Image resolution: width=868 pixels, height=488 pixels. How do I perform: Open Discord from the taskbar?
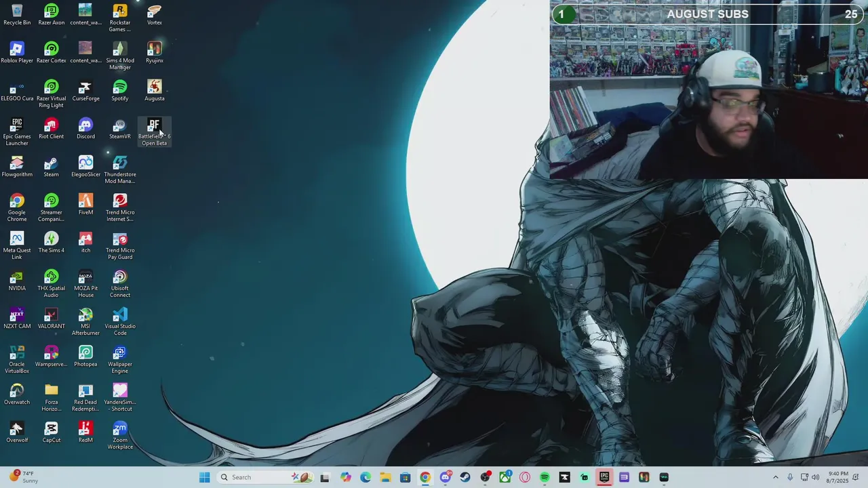click(x=445, y=477)
